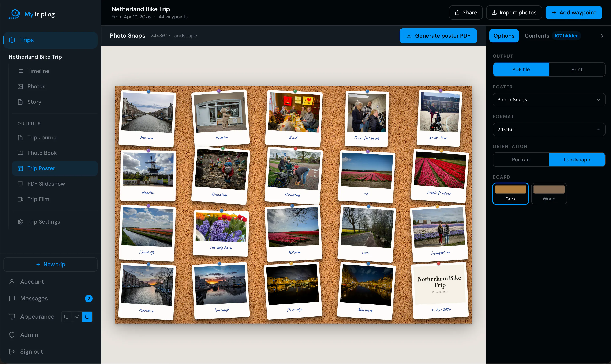Click the Account person icon
Image resolution: width=611 pixels, height=364 pixels.
[12, 282]
